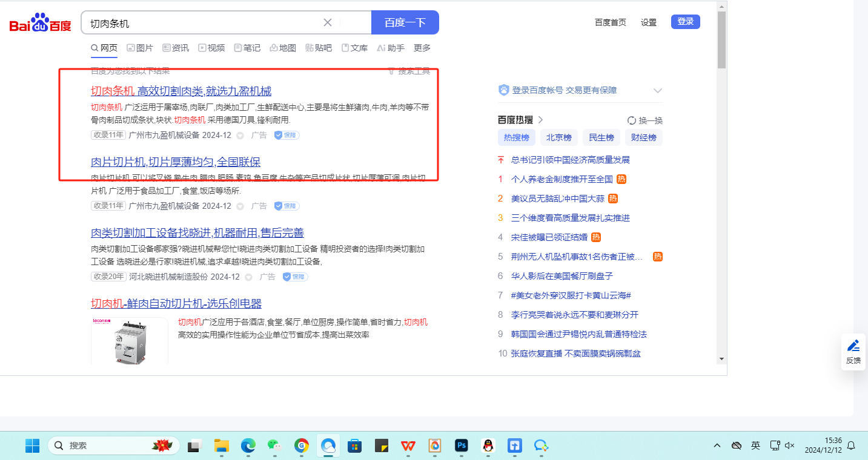The image size is (868, 460).
Task: Open the 更多 search categories menu
Action: click(422, 48)
